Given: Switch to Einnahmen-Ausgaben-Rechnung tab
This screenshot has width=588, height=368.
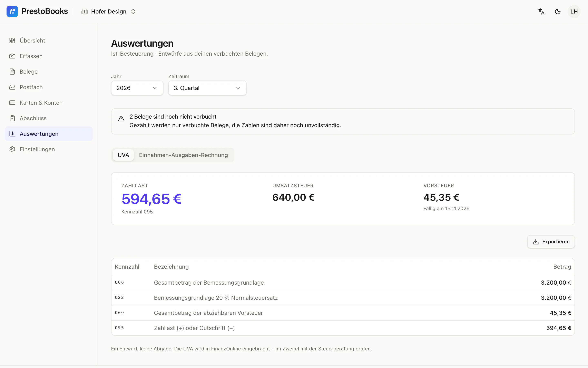Looking at the screenshot, I should [184, 155].
